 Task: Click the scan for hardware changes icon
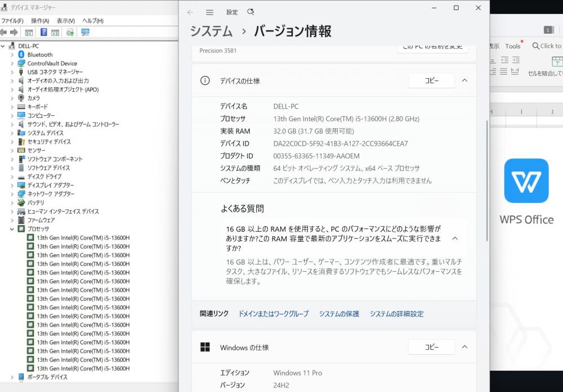[x=85, y=32]
